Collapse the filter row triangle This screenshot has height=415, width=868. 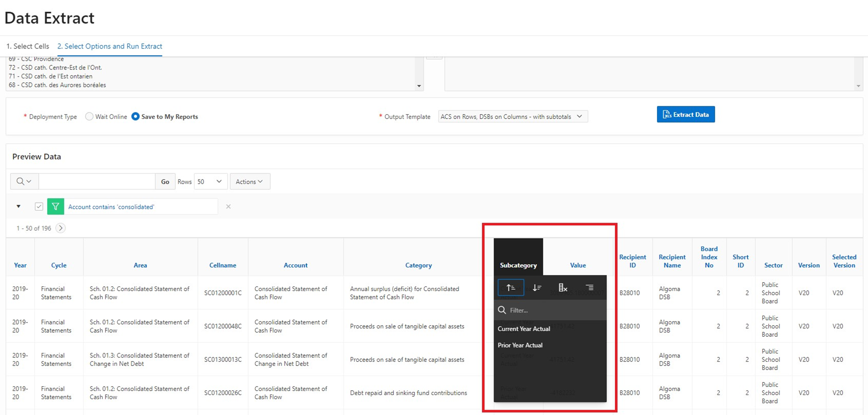[x=19, y=206]
